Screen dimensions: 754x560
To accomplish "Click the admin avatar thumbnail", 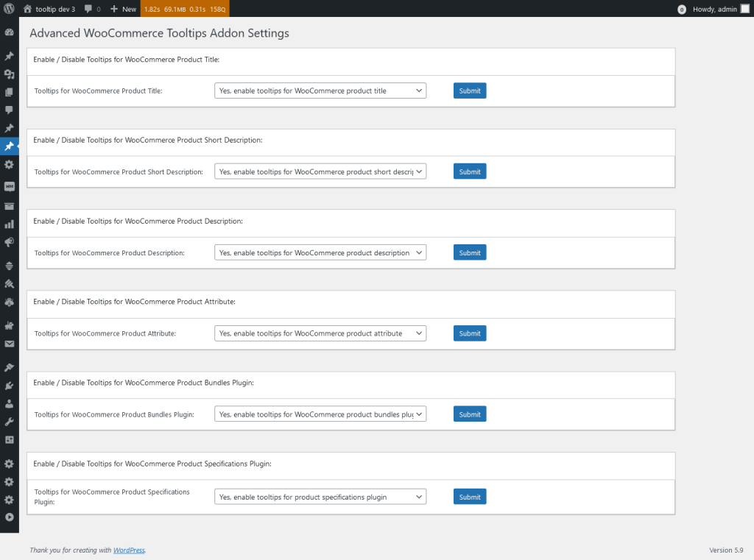I will [745, 9].
